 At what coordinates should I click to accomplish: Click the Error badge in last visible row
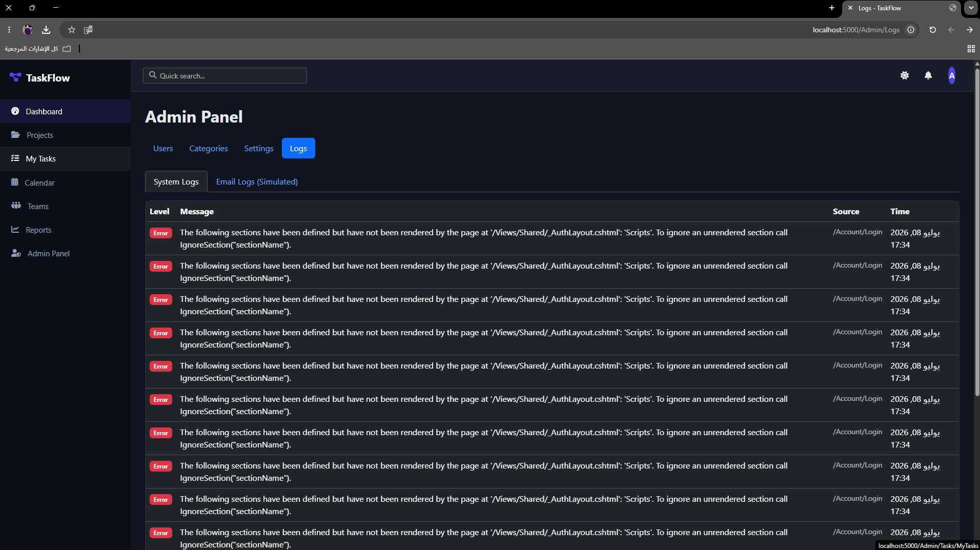click(x=161, y=533)
